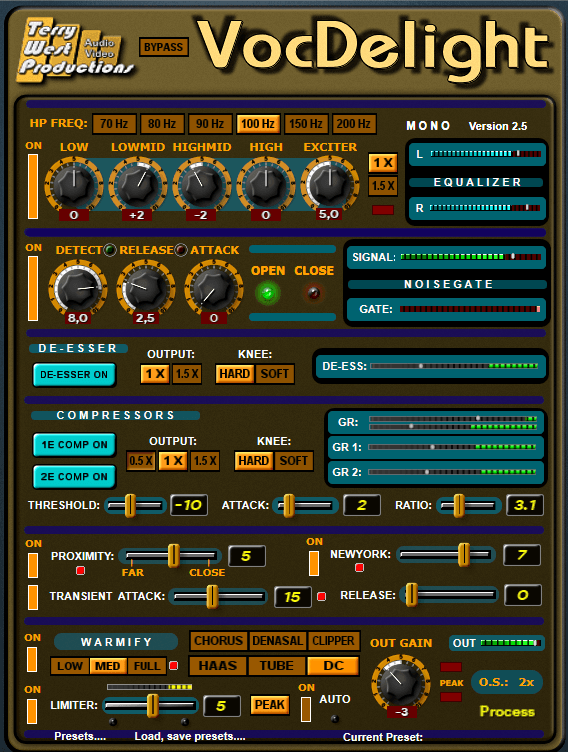Click the LIMITER slider handle
This screenshot has height=752, width=568.
(x=153, y=705)
